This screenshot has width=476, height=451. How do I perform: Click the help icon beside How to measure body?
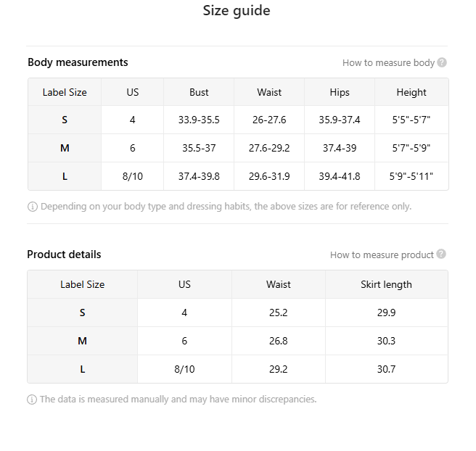point(442,62)
